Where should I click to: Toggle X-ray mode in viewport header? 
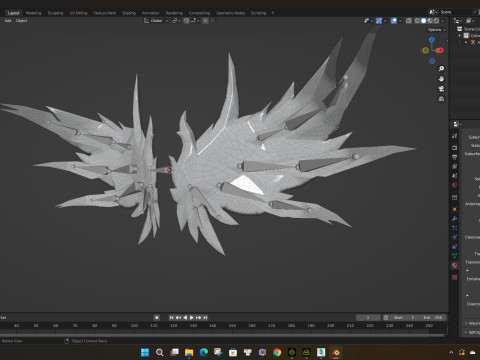click(409, 21)
